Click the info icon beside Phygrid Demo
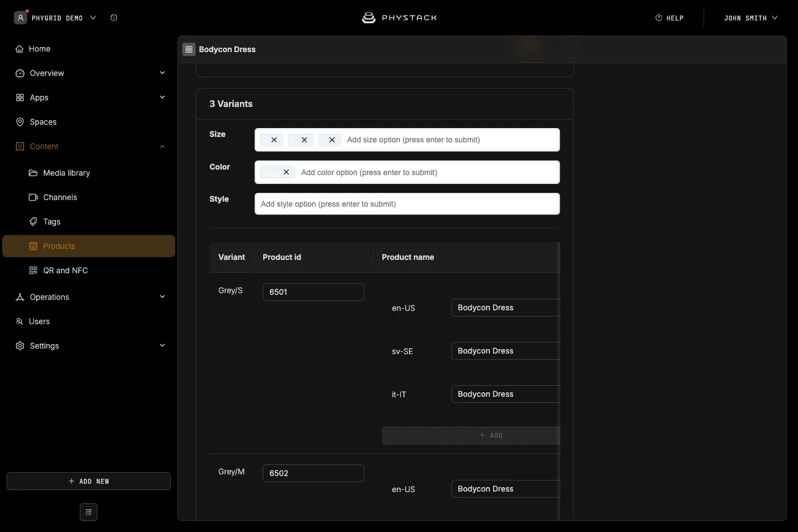Viewport: 798px width, 532px height. (114, 18)
